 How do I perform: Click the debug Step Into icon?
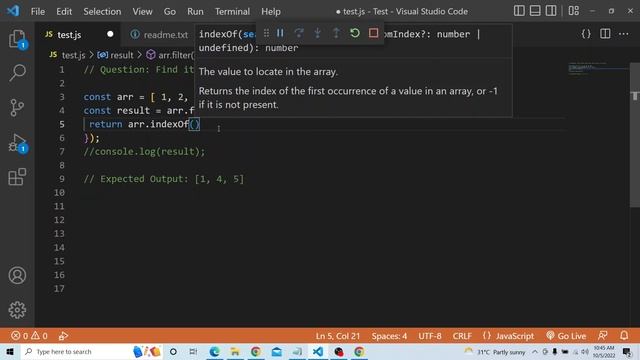tap(317, 33)
